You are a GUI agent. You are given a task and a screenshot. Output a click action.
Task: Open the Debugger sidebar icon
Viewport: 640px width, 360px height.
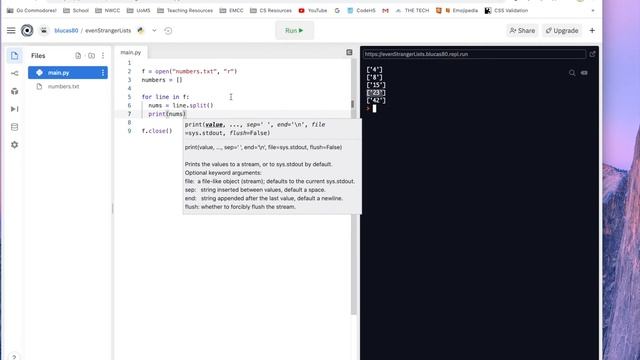coord(15,109)
